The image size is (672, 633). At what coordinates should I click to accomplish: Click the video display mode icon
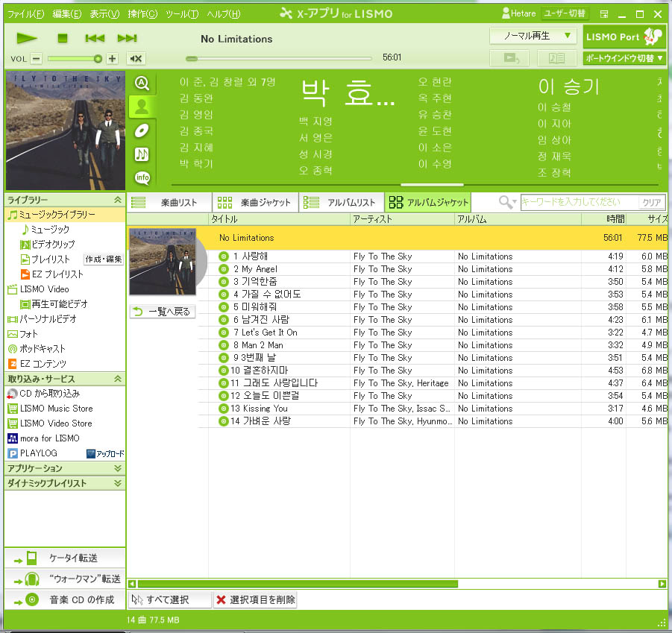coord(510,58)
